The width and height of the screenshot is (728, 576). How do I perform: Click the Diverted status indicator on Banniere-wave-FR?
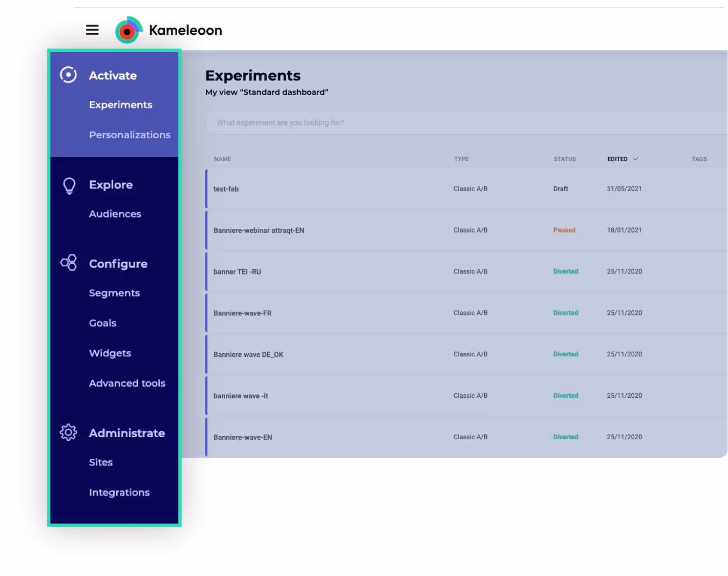[565, 312]
